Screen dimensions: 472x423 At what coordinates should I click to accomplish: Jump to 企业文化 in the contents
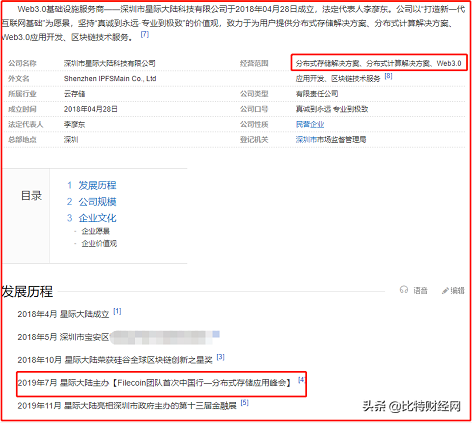click(97, 218)
